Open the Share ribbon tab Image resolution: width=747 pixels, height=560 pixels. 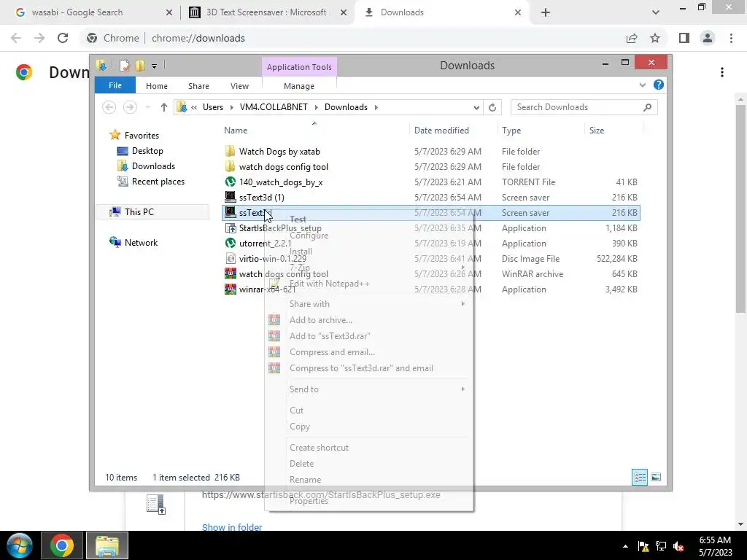pos(198,86)
